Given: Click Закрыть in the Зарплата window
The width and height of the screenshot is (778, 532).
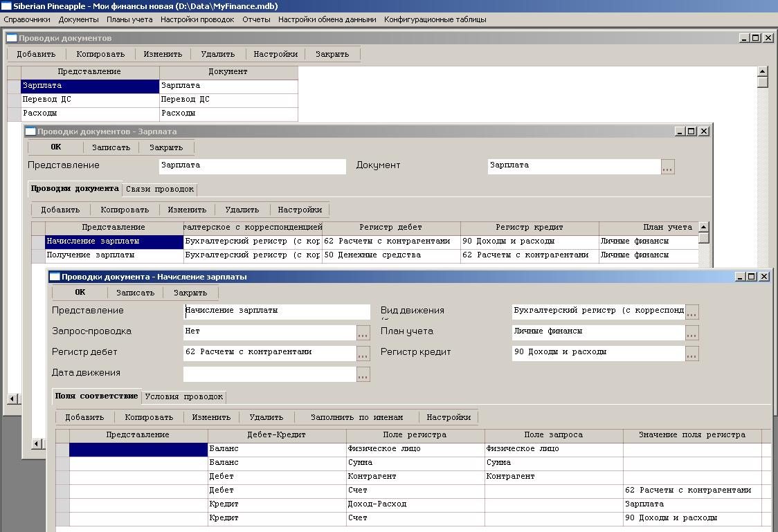Looking at the screenshot, I should pos(166,147).
